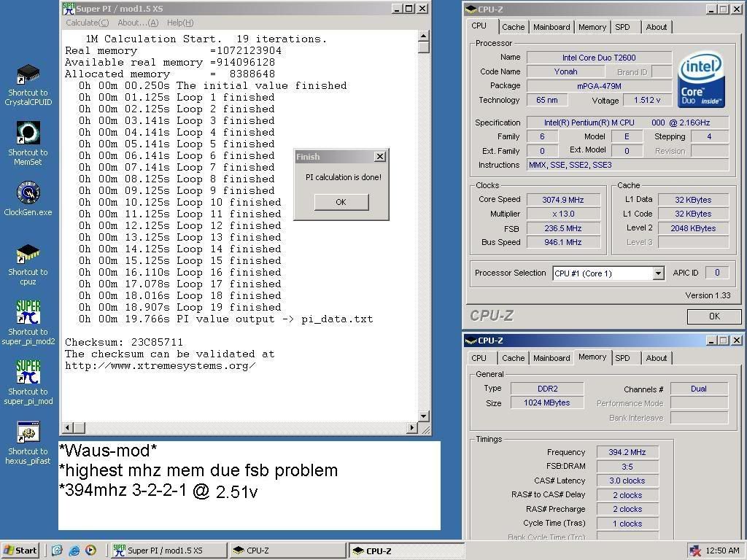Image resolution: width=747 pixels, height=560 pixels.
Task: Click the Multiplier value x 13.0
Action: pos(563,214)
